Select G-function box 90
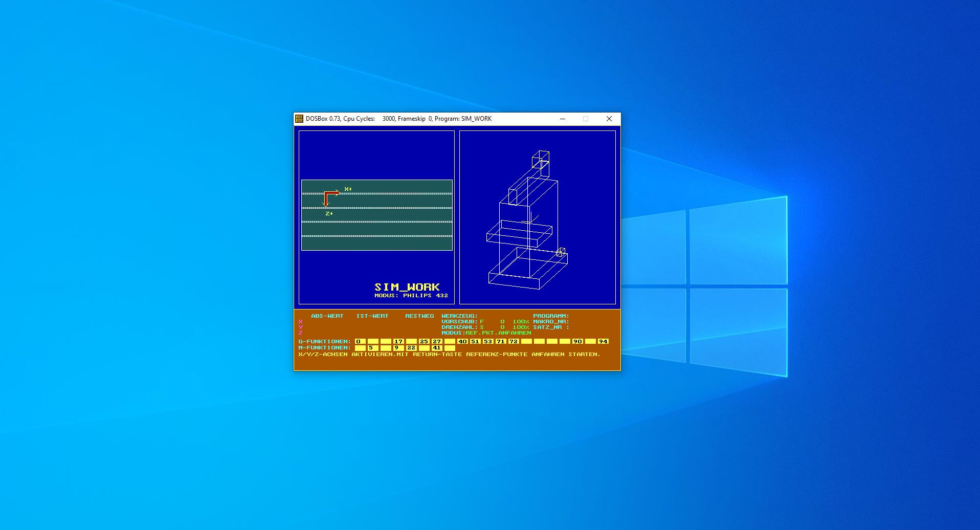 [x=577, y=341]
